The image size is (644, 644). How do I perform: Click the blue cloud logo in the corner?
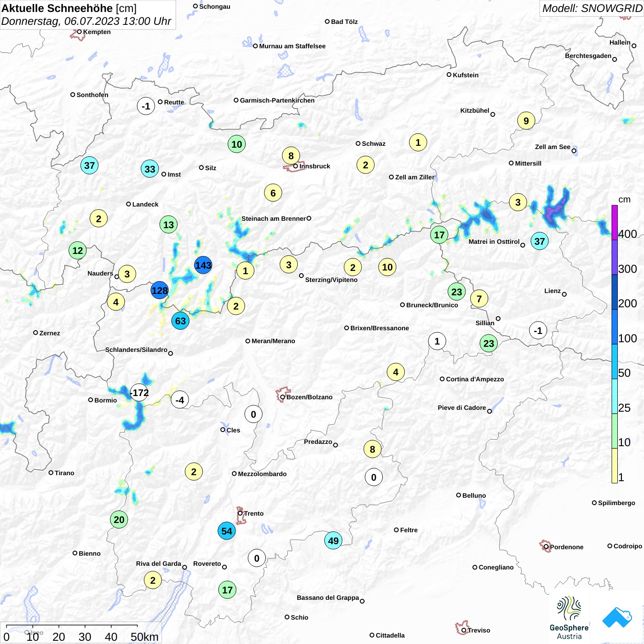[x=617, y=617]
